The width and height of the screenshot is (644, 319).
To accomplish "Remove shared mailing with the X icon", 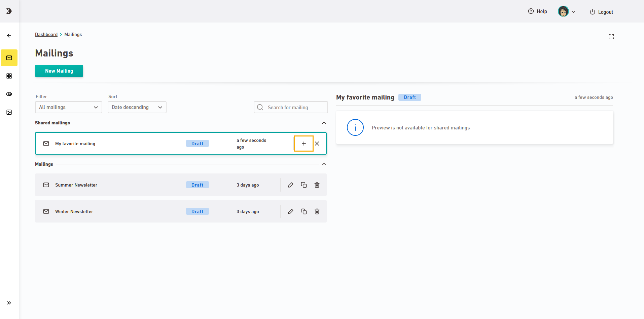I will point(317,144).
